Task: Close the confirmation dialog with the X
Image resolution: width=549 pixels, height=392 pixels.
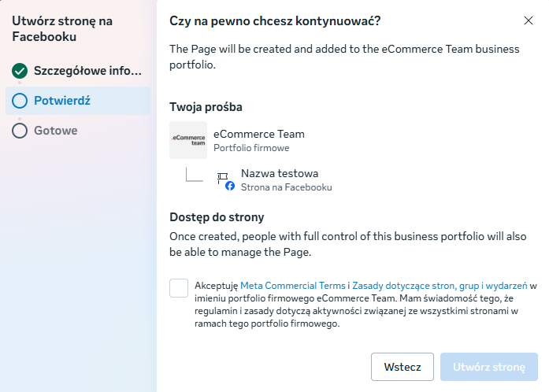Action: pyautogui.click(x=528, y=21)
